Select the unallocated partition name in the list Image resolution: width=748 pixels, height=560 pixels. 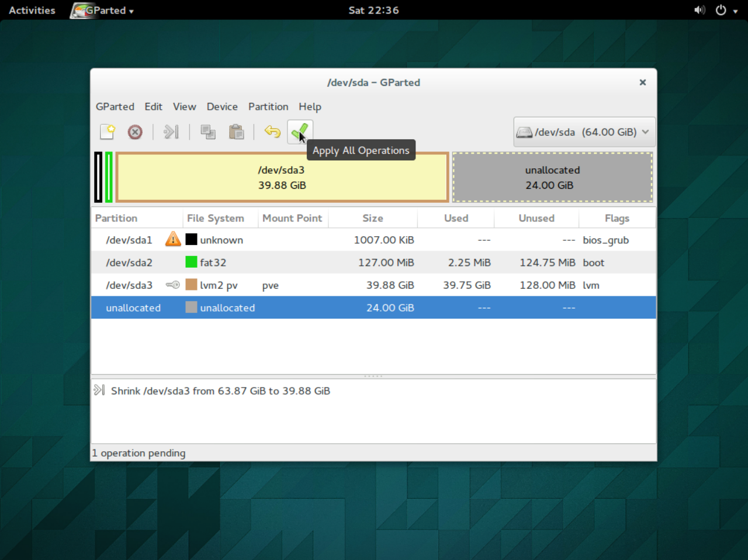click(133, 307)
